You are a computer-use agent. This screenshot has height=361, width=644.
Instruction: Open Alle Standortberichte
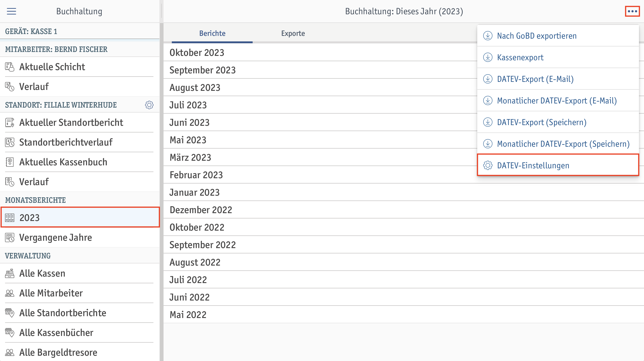pos(80,313)
